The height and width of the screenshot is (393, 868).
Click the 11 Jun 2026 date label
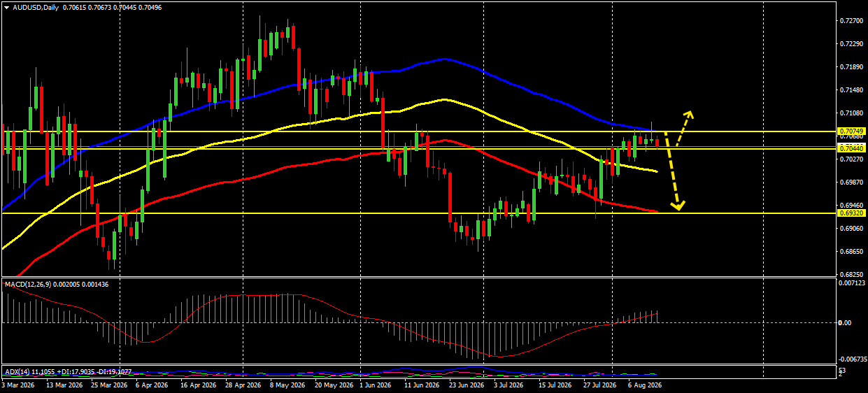[x=421, y=385]
